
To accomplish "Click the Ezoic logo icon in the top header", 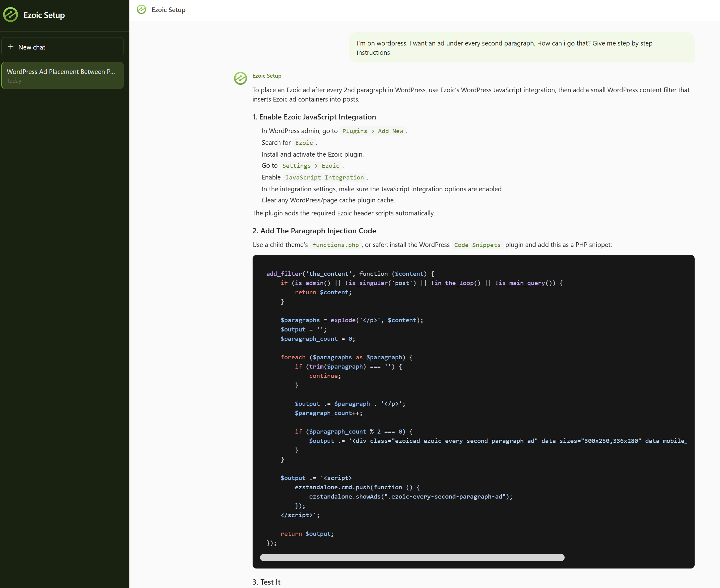I will pos(141,10).
